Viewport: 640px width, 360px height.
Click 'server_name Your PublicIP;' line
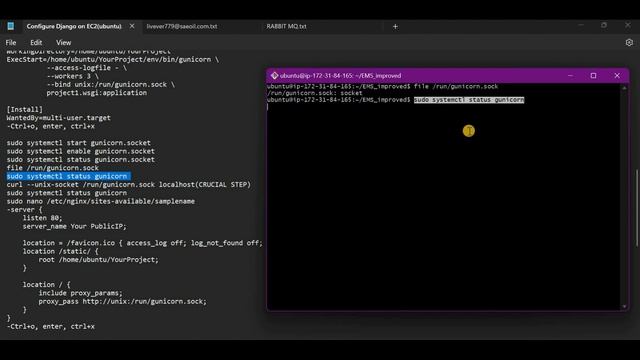click(75, 227)
